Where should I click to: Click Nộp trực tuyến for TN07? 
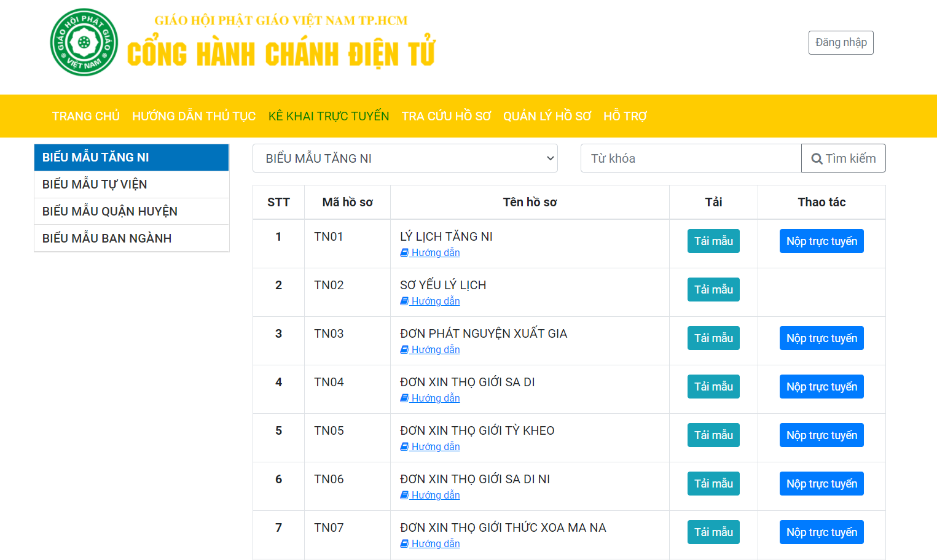click(x=821, y=532)
